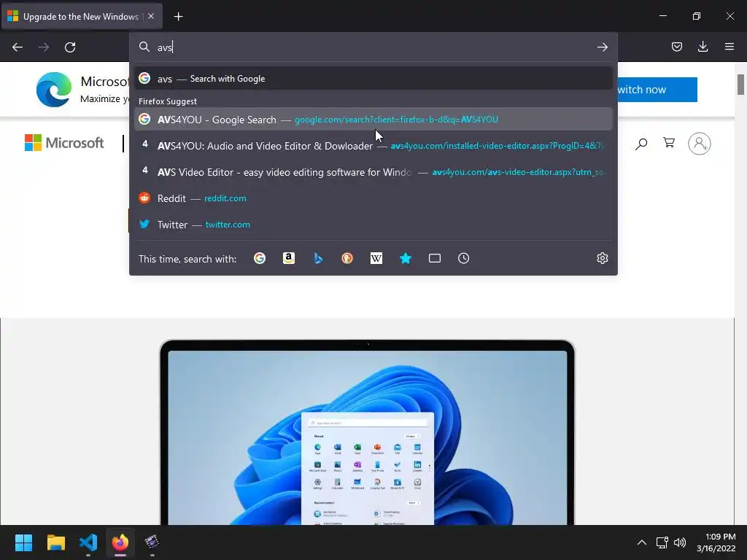Screen dimensions: 747x560
Task: Search this time with DuckDuckGo
Action: (347, 258)
